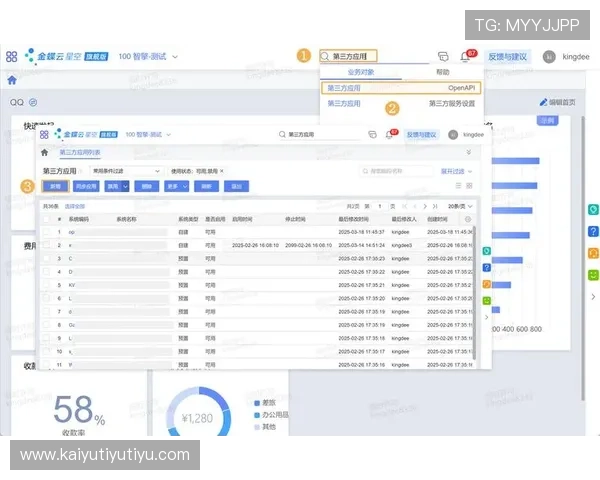
Task: Open the 100 智擎-测试 organization dropdown in the back window
Action: (148, 57)
